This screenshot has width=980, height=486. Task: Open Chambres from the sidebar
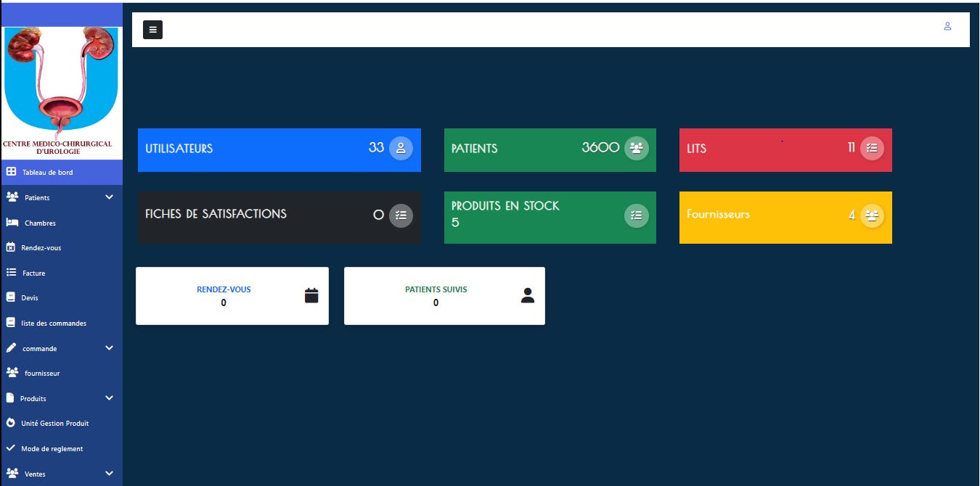[40, 223]
